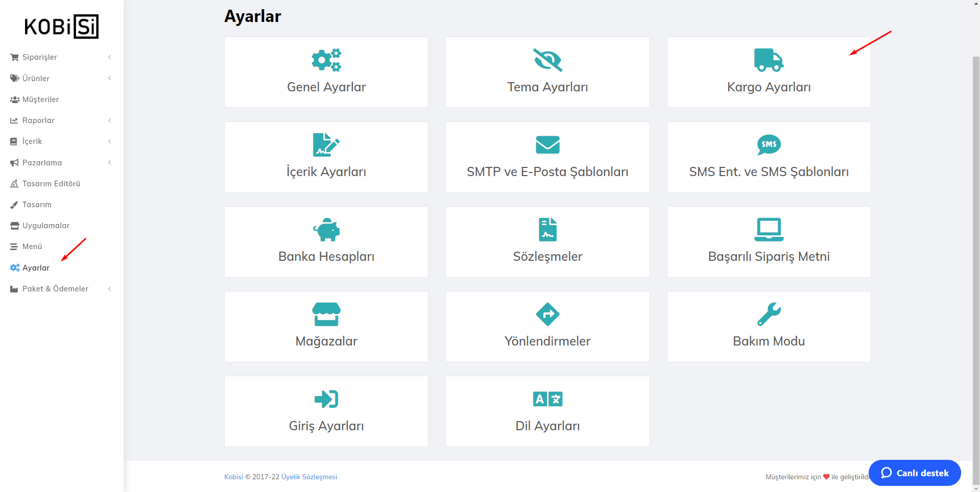The width and height of the screenshot is (980, 492).
Task: Expand the Paket & Ödemeler chevron
Action: pyautogui.click(x=109, y=289)
